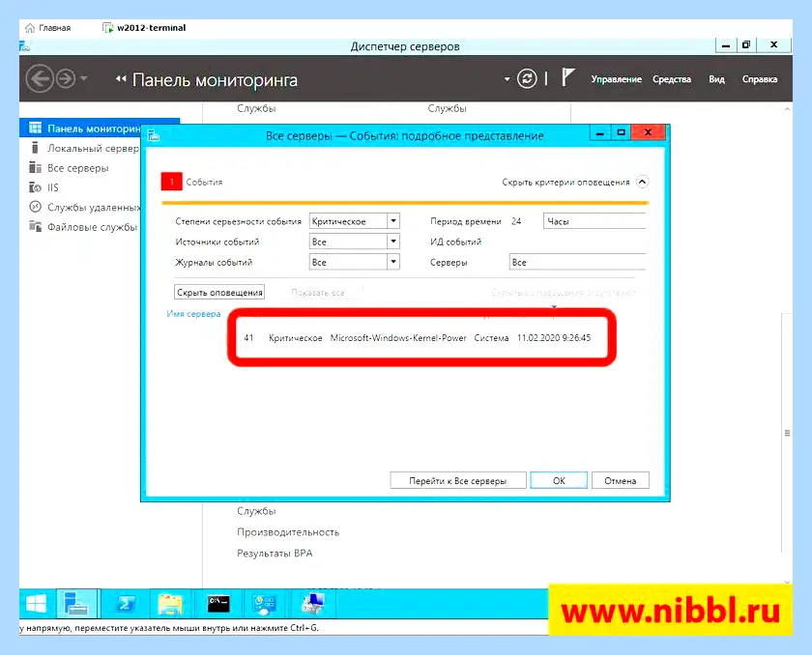Click the red events count badge

pyautogui.click(x=171, y=182)
